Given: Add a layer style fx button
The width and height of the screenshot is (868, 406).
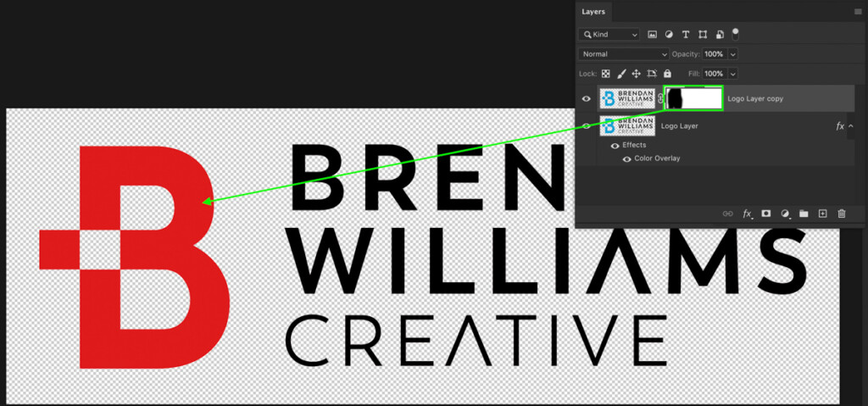Looking at the screenshot, I should tap(748, 214).
